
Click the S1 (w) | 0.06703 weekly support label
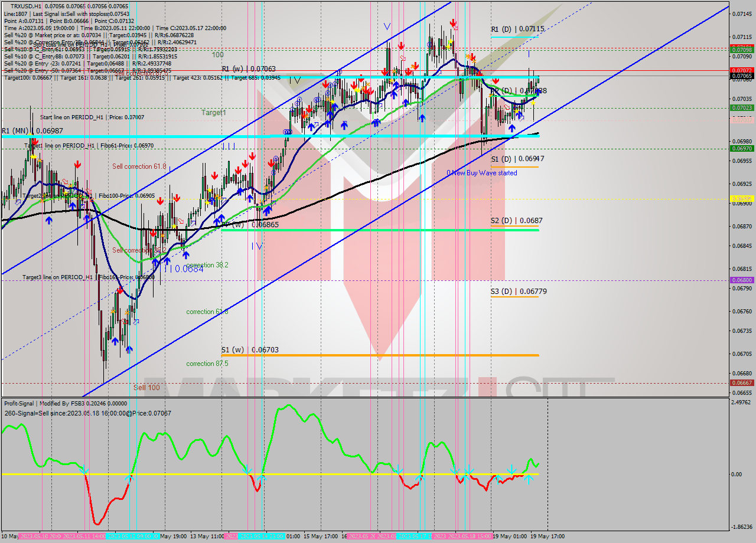pos(250,349)
